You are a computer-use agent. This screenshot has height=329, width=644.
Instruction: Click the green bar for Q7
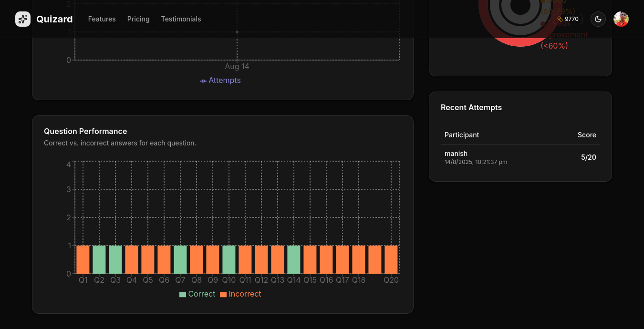(180, 259)
